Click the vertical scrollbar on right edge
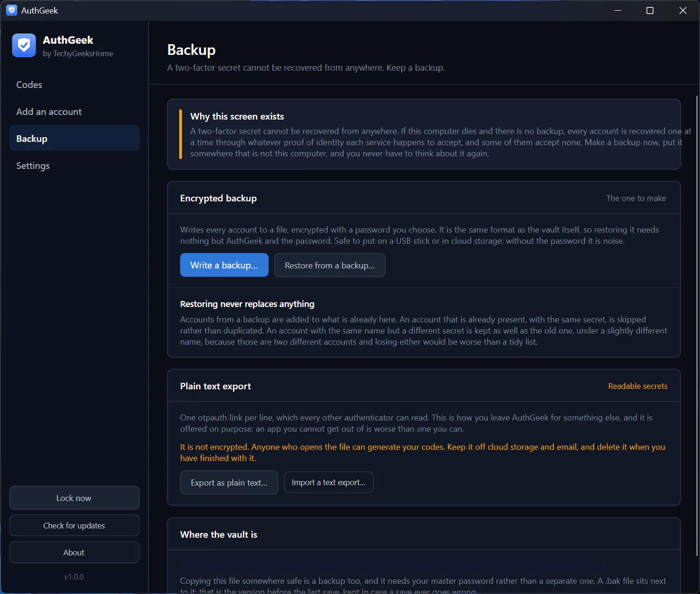Image resolution: width=700 pixels, height=594 pixels. point(697,326)
